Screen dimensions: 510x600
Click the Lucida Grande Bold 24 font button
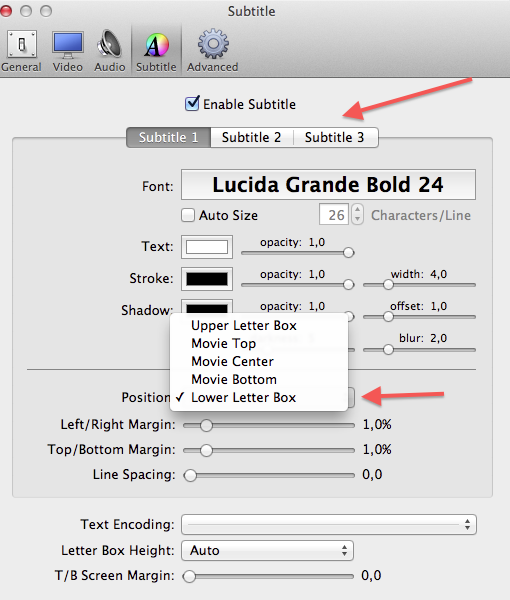point(328,184)
